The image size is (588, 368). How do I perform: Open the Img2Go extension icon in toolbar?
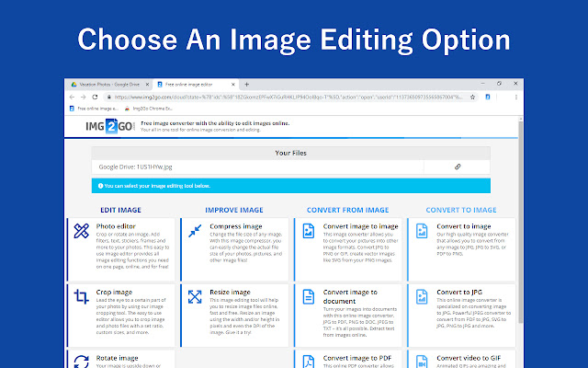pyautogui.click(x=488, y=97)
